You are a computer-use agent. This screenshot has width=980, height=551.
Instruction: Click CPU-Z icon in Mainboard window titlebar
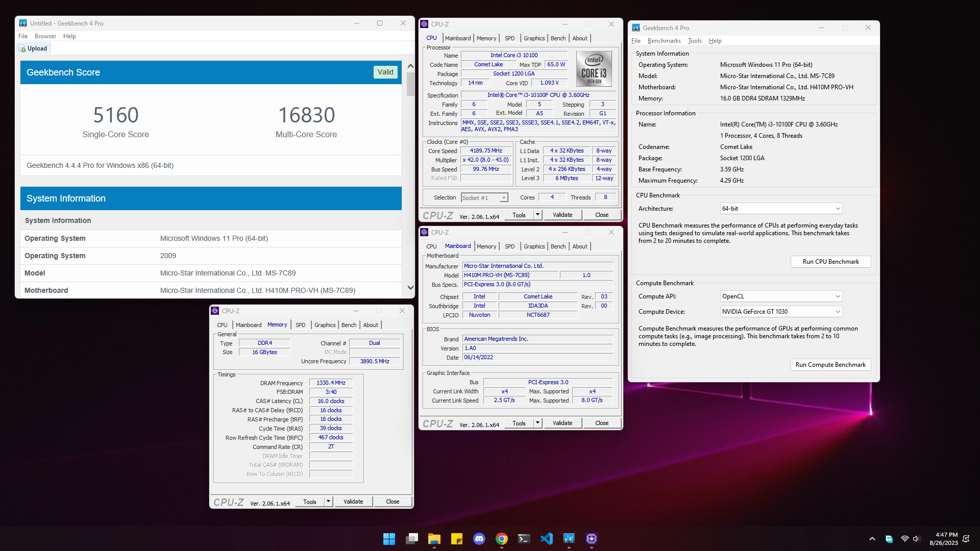click(424, 232)
